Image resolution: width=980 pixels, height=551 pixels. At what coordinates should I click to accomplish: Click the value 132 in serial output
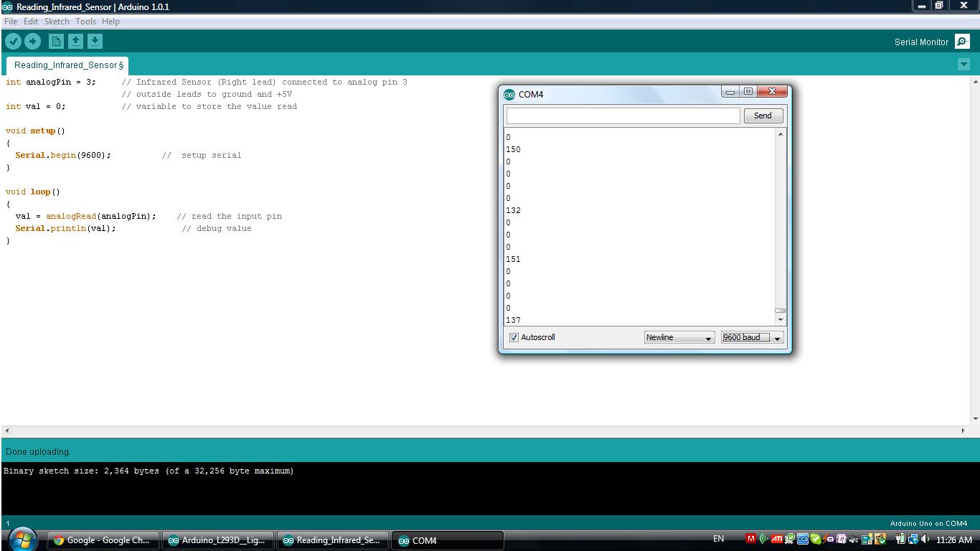coord(513,210)
